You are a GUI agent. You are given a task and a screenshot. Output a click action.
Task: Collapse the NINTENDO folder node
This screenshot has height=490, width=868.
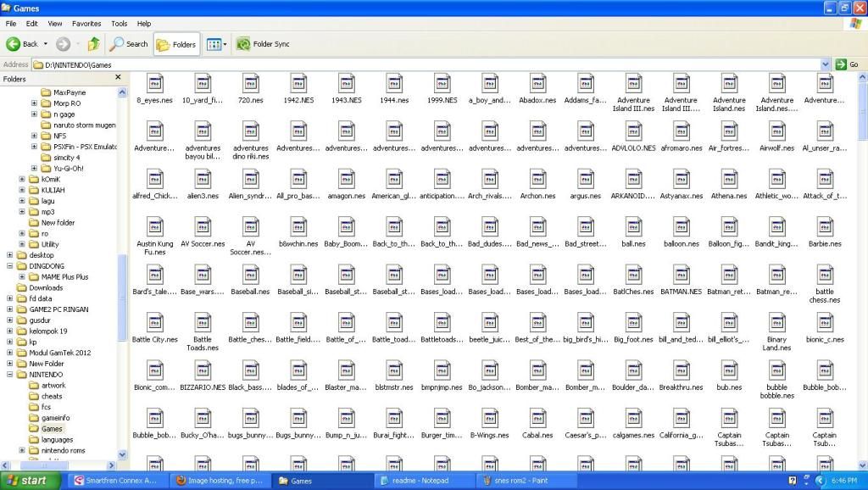click(10, 375)
